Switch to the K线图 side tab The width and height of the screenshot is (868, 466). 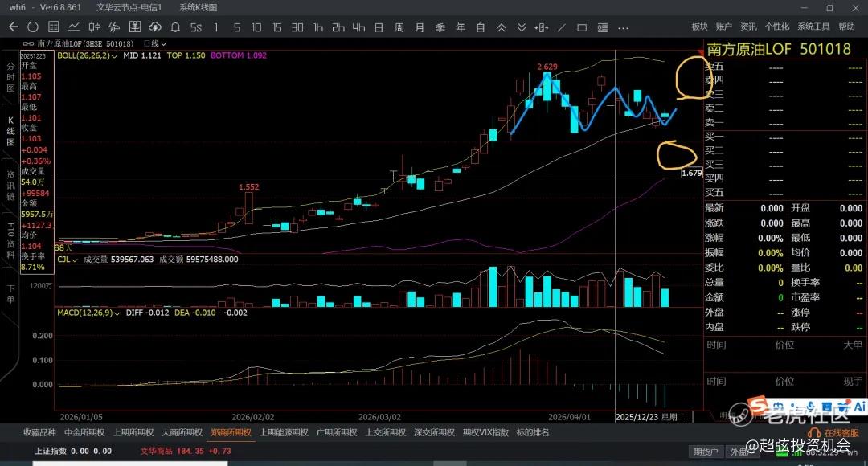point(10,131)
